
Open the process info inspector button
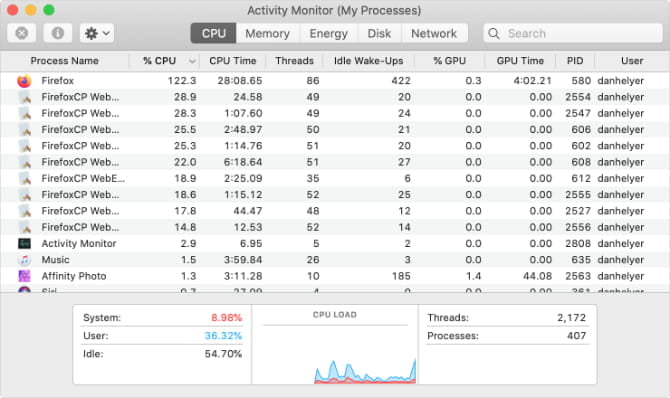click(x=58, y=33)
